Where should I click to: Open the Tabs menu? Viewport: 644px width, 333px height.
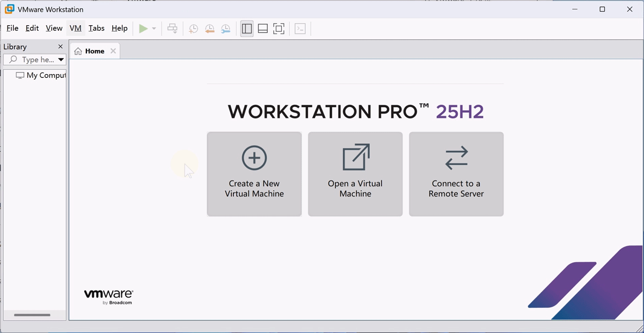pyautogui.click(x=97, y=28)
